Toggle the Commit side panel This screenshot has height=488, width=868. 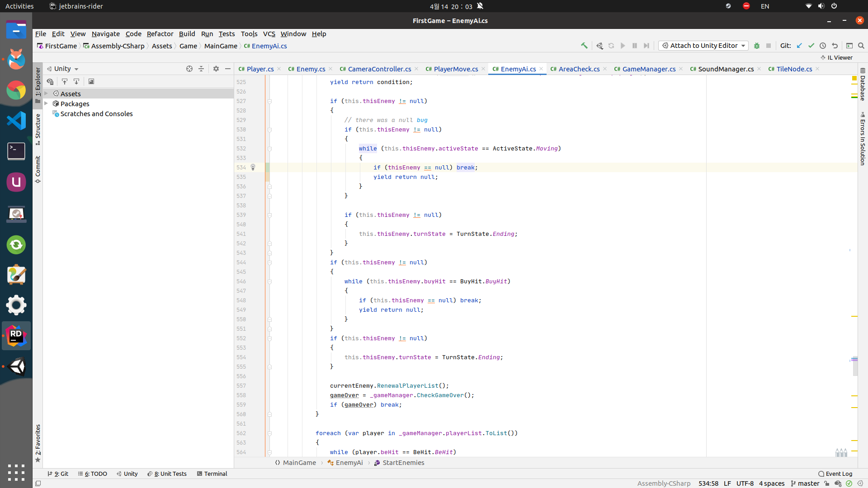(x=38, y=169)
